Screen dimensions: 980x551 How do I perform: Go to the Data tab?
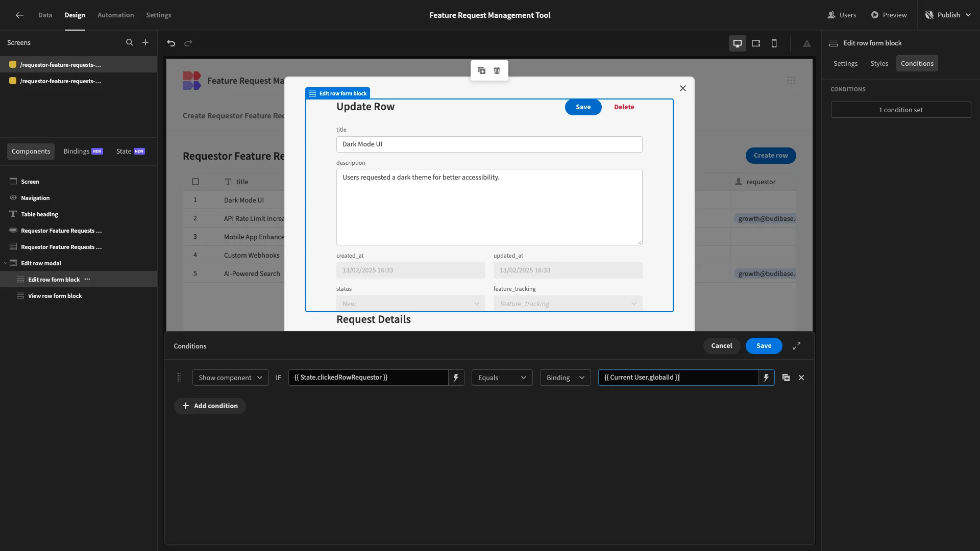coord(45,15)
